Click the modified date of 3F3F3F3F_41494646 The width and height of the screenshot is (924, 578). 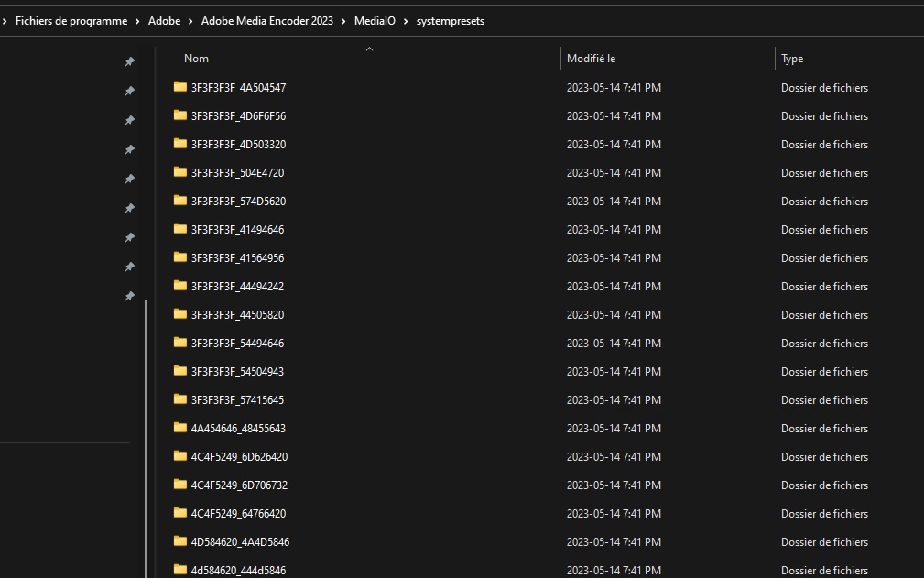614,229
